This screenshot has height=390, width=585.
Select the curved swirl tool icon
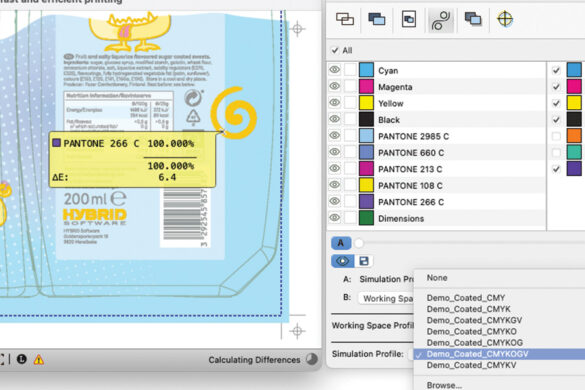click(441, 20)
